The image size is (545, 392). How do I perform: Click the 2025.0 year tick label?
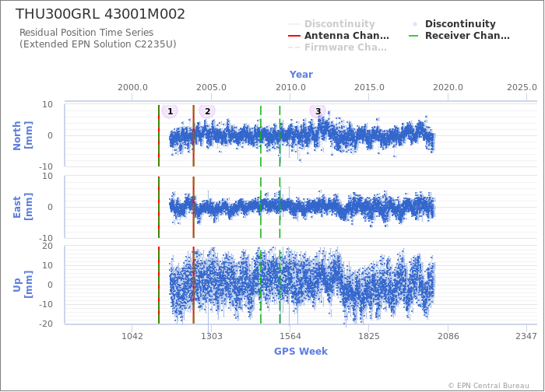click(522, 87)
